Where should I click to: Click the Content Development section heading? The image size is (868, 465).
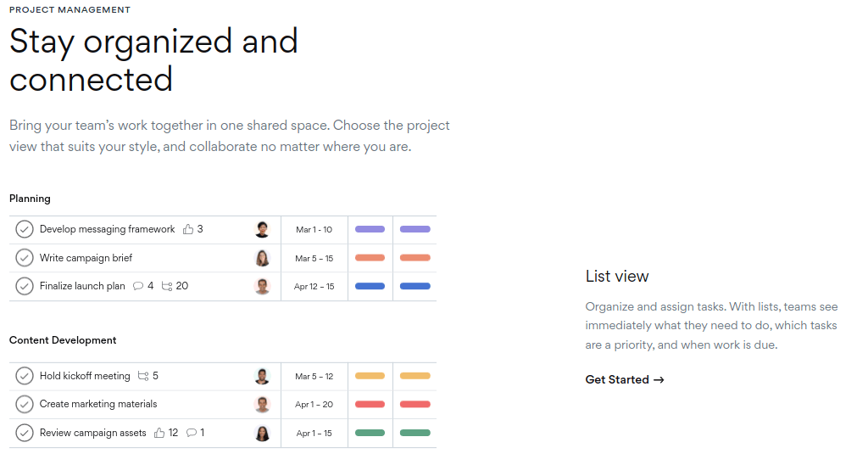tap(63, 340)
